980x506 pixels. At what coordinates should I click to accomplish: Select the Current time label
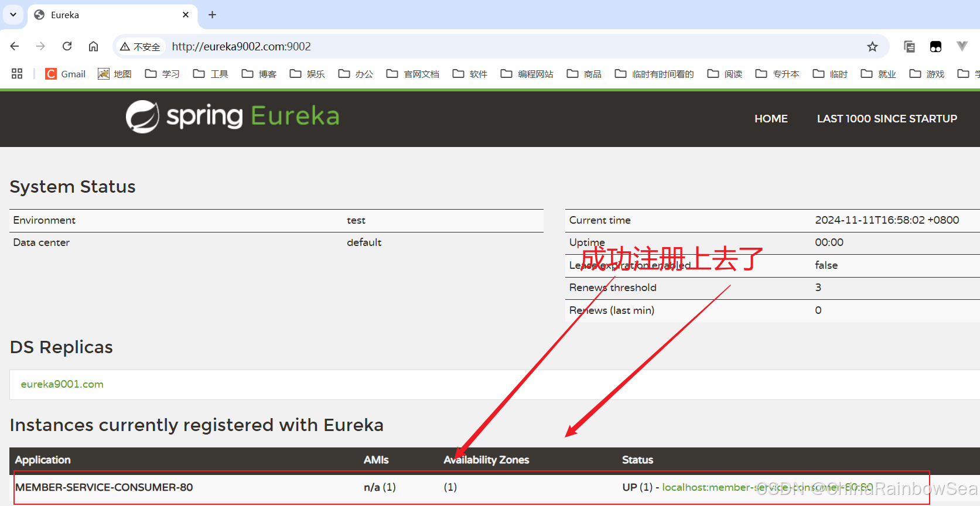(600, 220)
